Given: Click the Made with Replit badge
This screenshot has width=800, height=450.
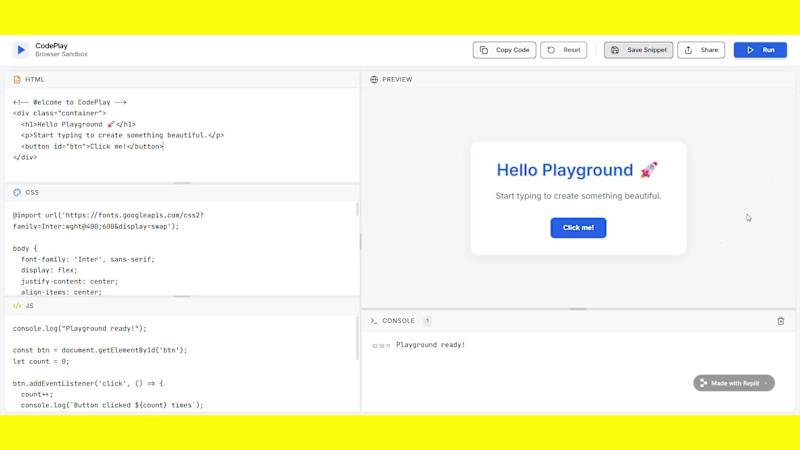Looking at the screenshot, I should pyautogui.click(x=734, y=383).
